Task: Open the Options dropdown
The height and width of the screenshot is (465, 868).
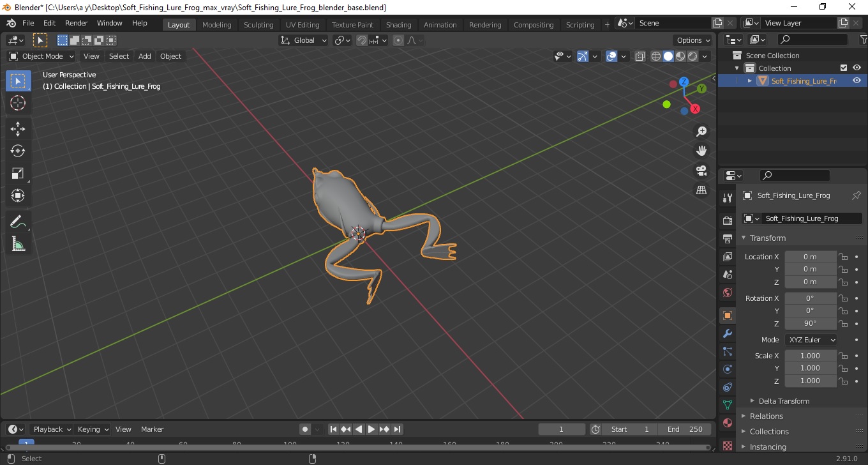Action: (x=694, y=40)
